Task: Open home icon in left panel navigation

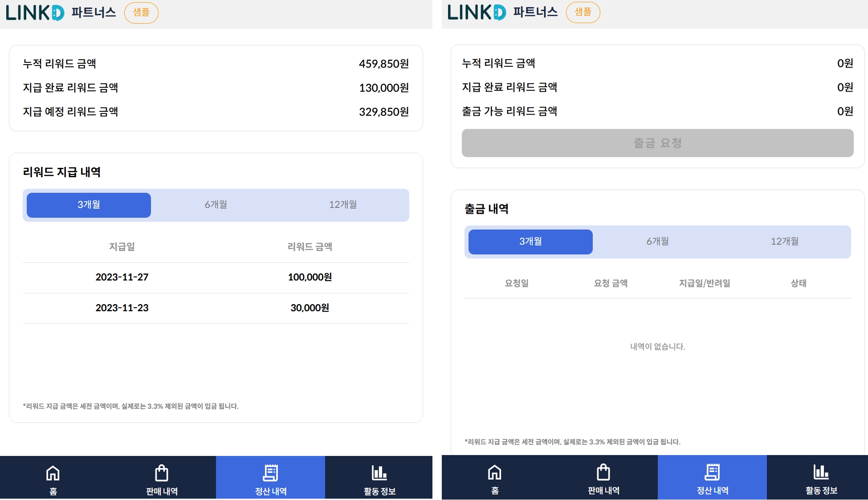Action: tap(53, 473)
